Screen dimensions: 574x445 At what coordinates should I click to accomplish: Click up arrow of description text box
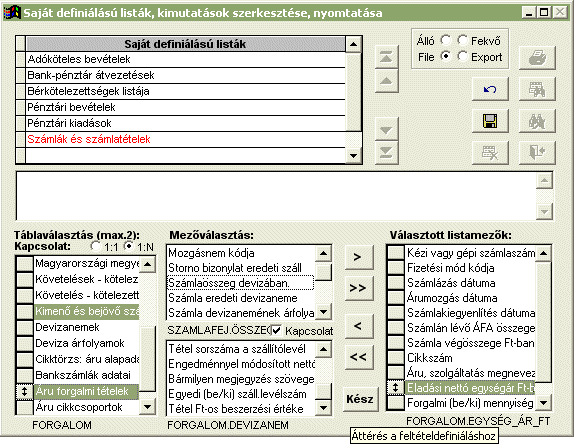click(x=544, y=180)
